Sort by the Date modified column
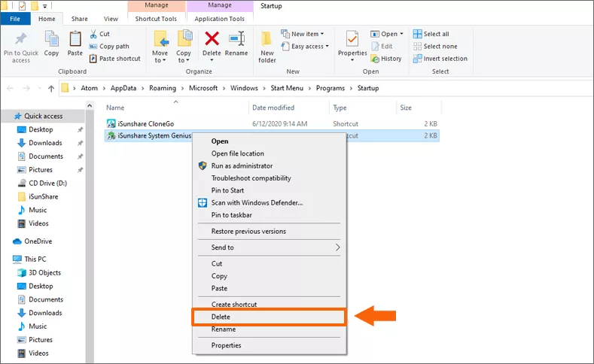This screenshot has height=364, width=594. click(x=273, y=108)
